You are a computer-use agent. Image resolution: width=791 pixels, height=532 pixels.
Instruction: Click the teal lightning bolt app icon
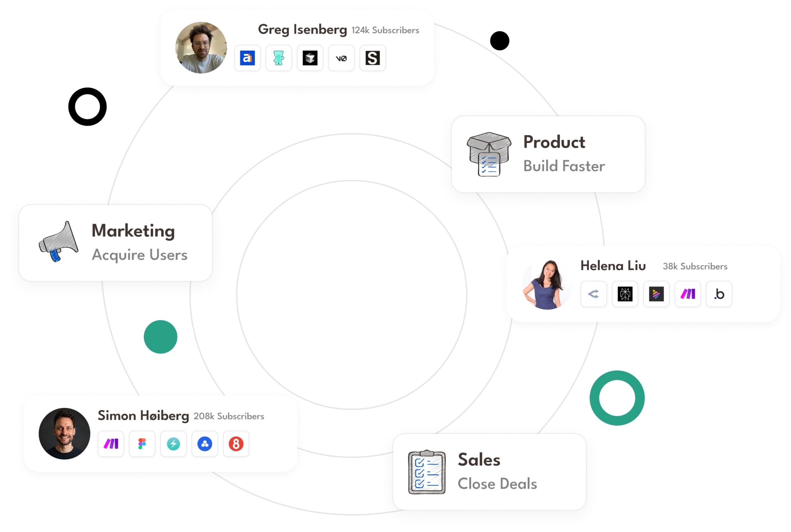(x=173, y=444)
